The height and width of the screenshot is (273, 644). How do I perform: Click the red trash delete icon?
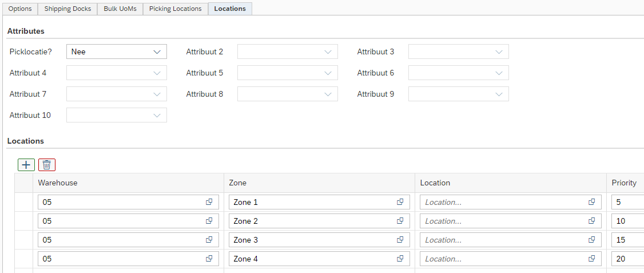47,165
